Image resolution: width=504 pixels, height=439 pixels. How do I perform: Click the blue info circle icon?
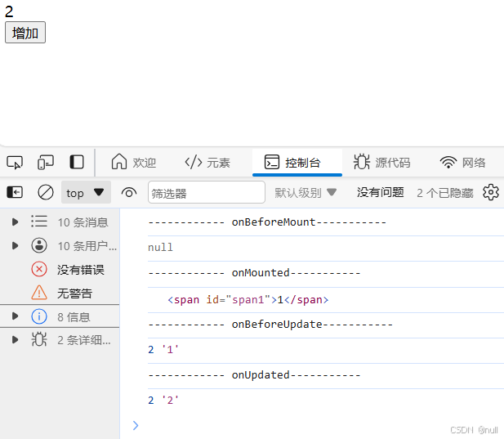click(x=39, y=316)
